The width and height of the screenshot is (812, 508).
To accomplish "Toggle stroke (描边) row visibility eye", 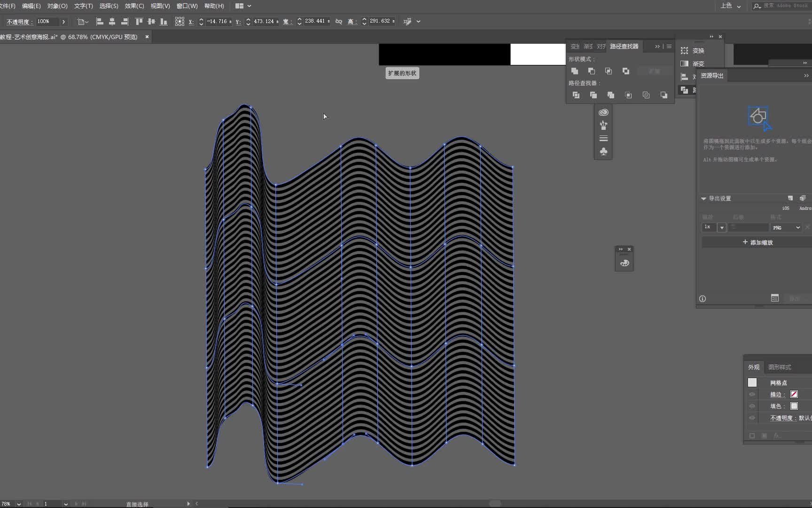I will pyautogui.click(x=752, y=395).
